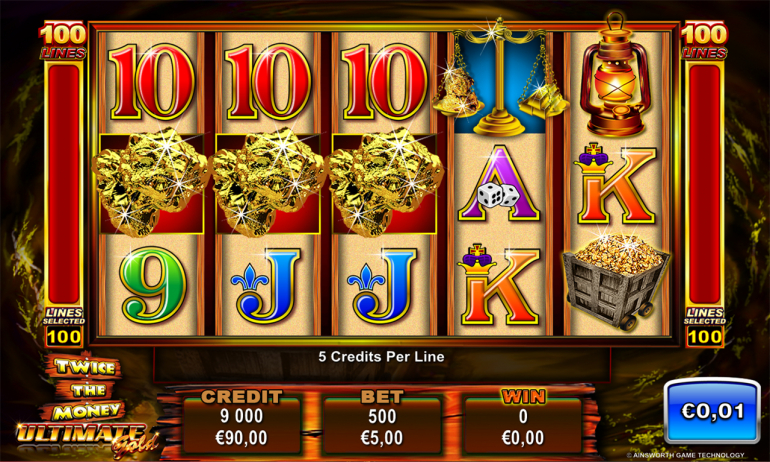Screen dimensions: 770x462
Task: Click the €0,01 denomination button
Action: pos(712,411)
